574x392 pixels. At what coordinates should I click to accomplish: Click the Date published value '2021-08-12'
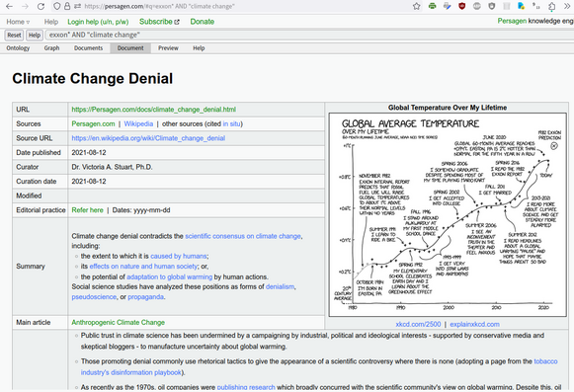coord(89,153)
